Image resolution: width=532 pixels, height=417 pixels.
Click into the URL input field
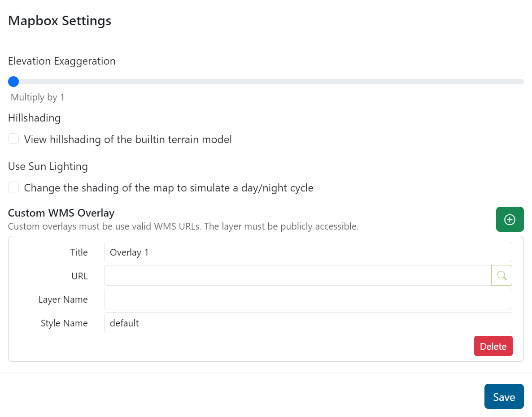pos(298,275)
